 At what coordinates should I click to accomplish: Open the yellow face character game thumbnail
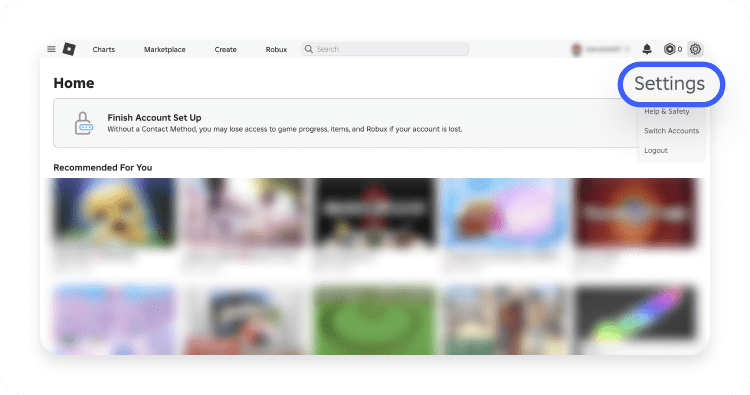pyautogui.click(x=114, y=212)
